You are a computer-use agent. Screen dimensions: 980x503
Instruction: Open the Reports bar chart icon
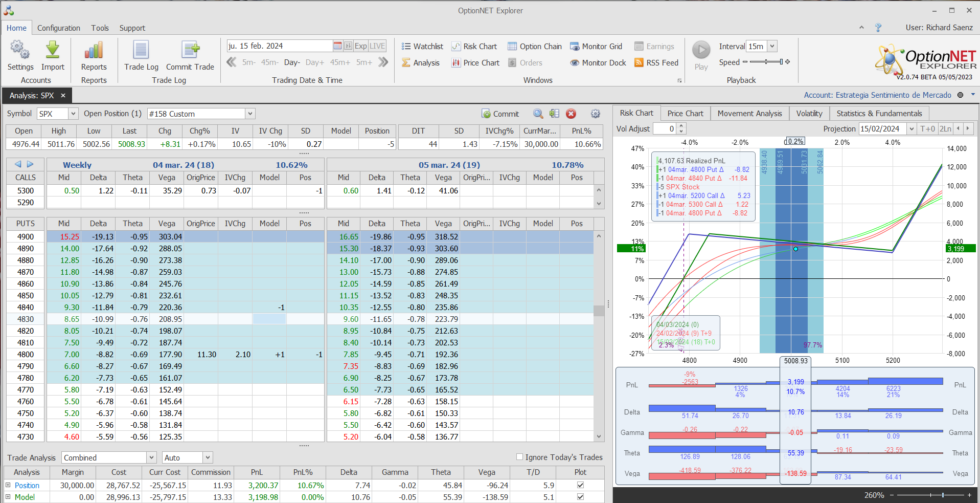[x=94, y=51]
